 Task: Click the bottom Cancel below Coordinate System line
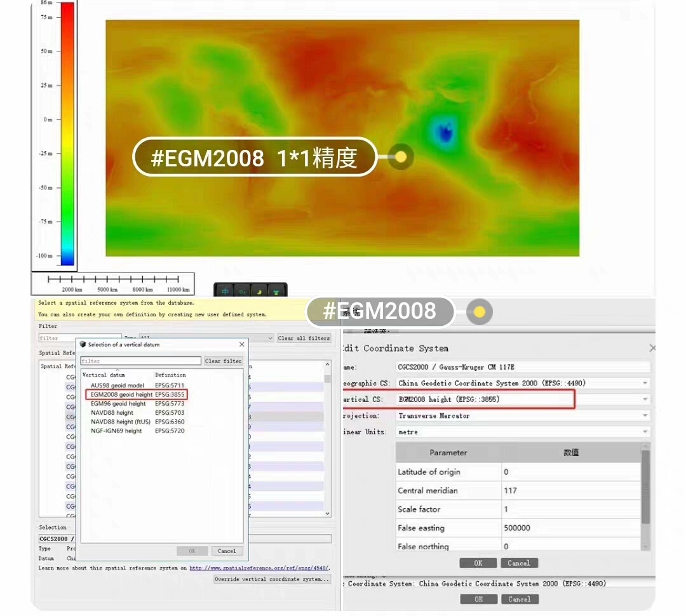tap(520, 599)
